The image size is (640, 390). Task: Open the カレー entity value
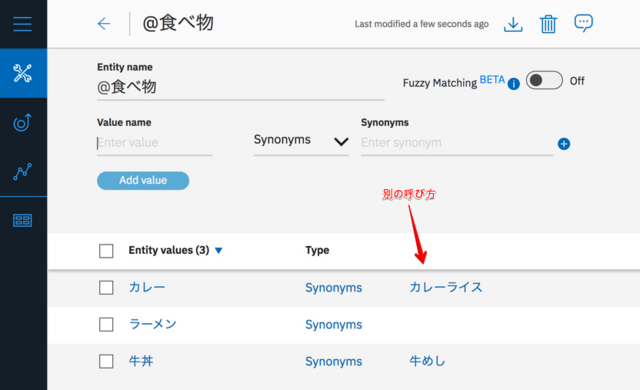pyautogui.click(x=147, y=287)
